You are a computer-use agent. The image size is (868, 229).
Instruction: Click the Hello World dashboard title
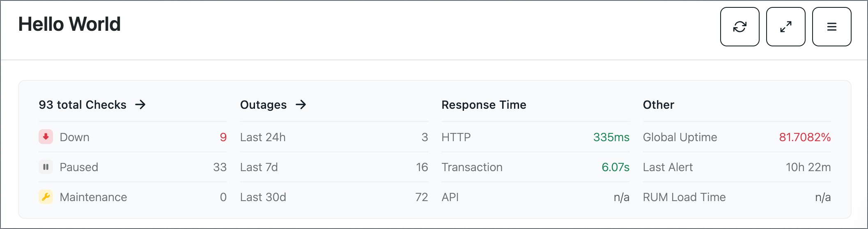[x=69, y=24]
